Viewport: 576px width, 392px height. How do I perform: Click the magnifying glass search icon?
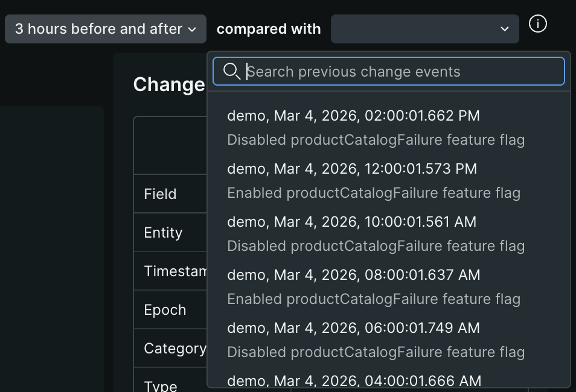[x=232, y=72]
